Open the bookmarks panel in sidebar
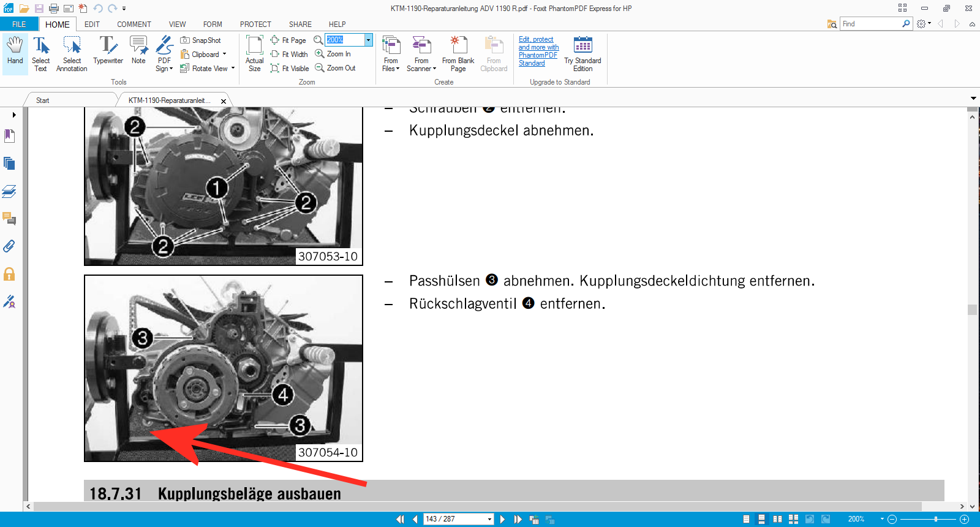The image size is (980, 527). (9, 136)
